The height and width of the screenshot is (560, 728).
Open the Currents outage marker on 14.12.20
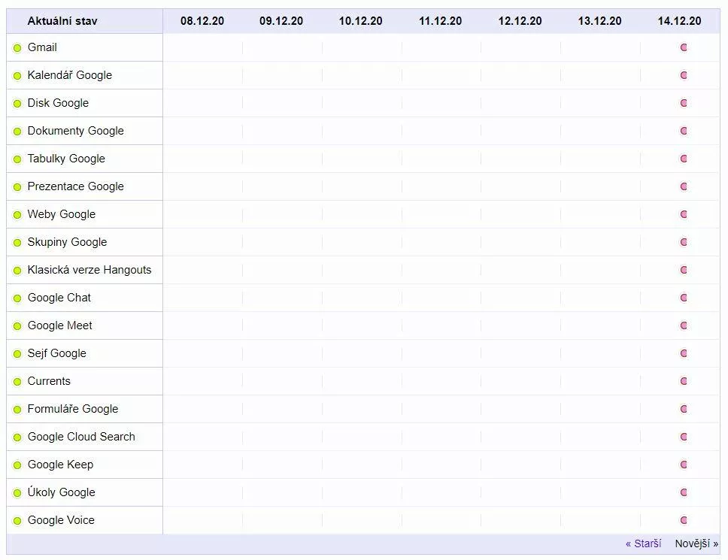(684, 381)
